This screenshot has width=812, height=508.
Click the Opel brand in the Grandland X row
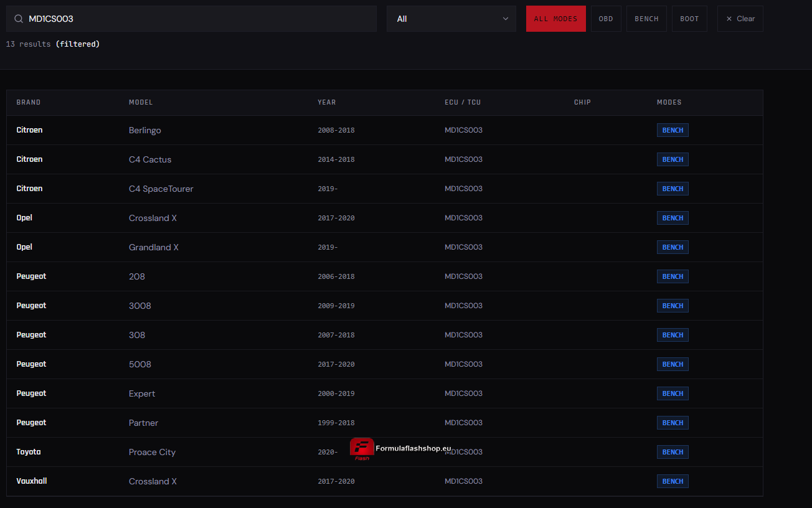24,247
